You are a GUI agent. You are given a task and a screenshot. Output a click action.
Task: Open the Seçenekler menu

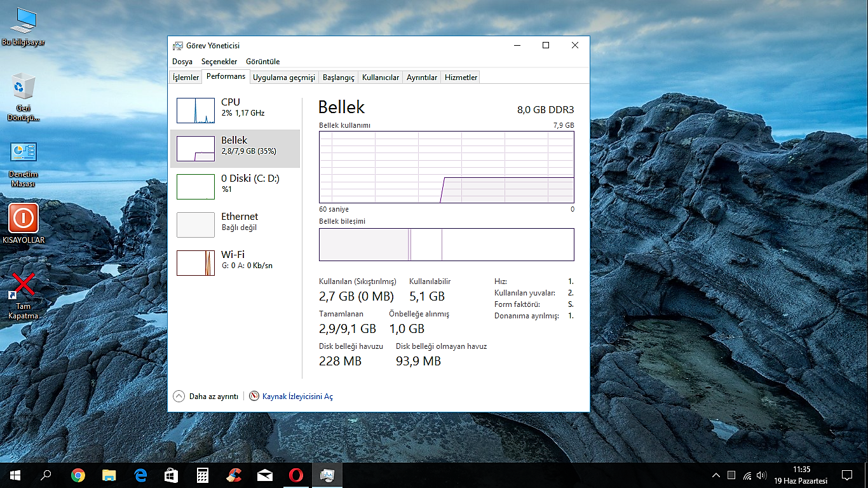coord(219,62)
